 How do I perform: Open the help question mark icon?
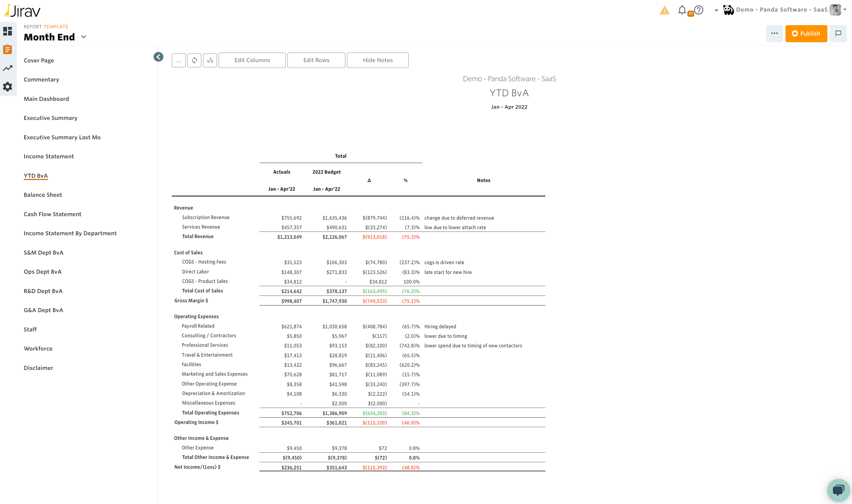698,10
